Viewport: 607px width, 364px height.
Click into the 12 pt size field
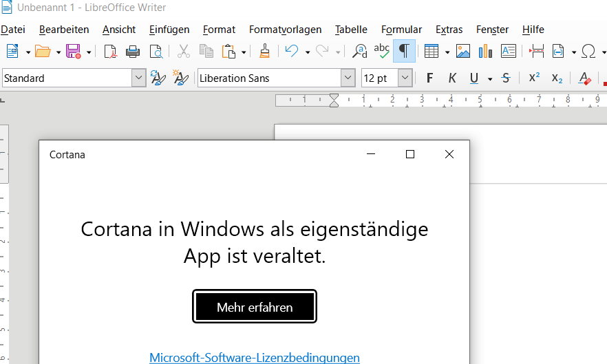(x=379, y=78)
